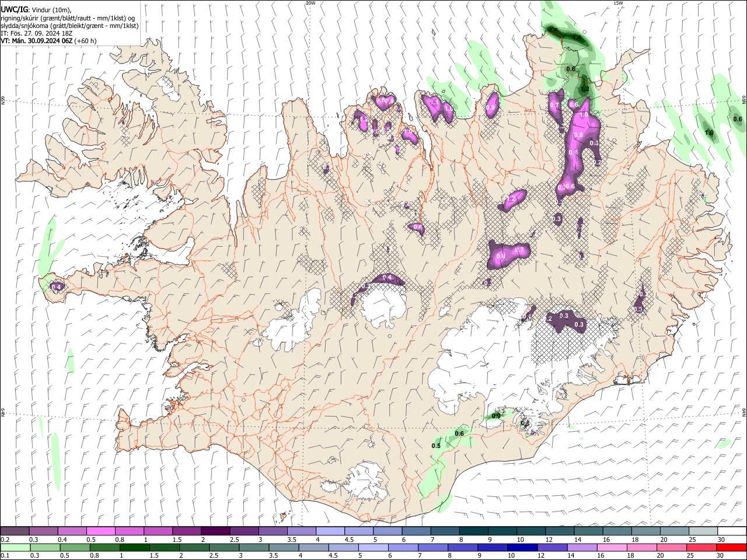Image resolution: width=747 pixels, height=560 pixels.
Task: Choose the dark green 1 swatch in bottom legend
Action: (x=134, y=547)
